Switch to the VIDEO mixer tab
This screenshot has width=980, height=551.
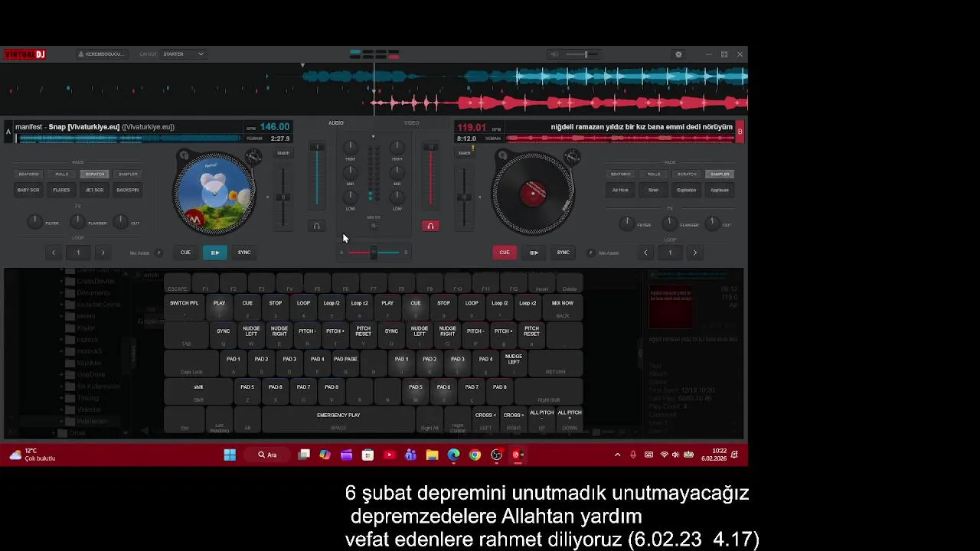pyautogui.click(x=412, y=122)
